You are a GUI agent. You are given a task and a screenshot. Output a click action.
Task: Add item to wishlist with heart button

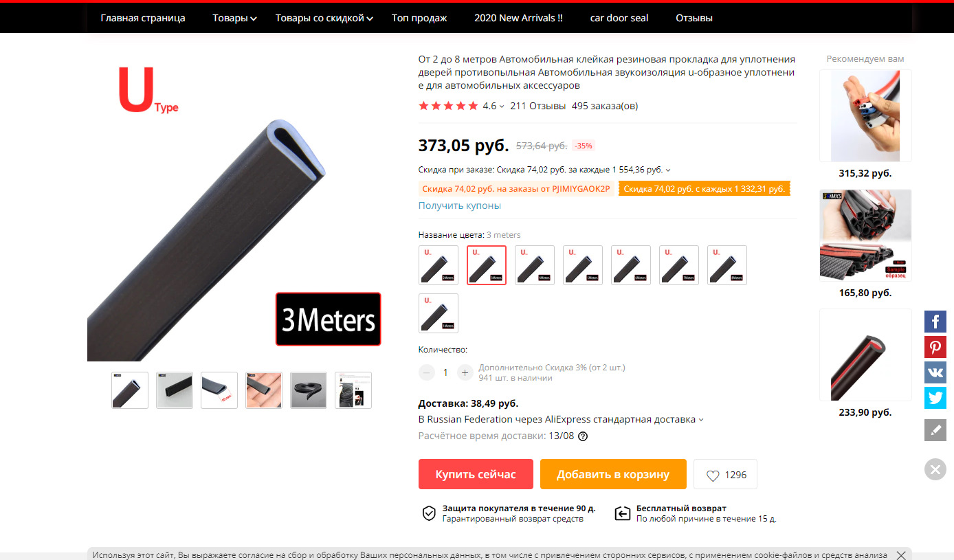(725, 474)
